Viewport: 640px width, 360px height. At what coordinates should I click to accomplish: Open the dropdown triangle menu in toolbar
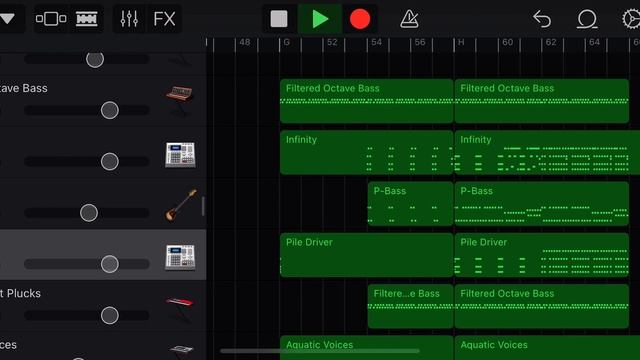point(7,18)
